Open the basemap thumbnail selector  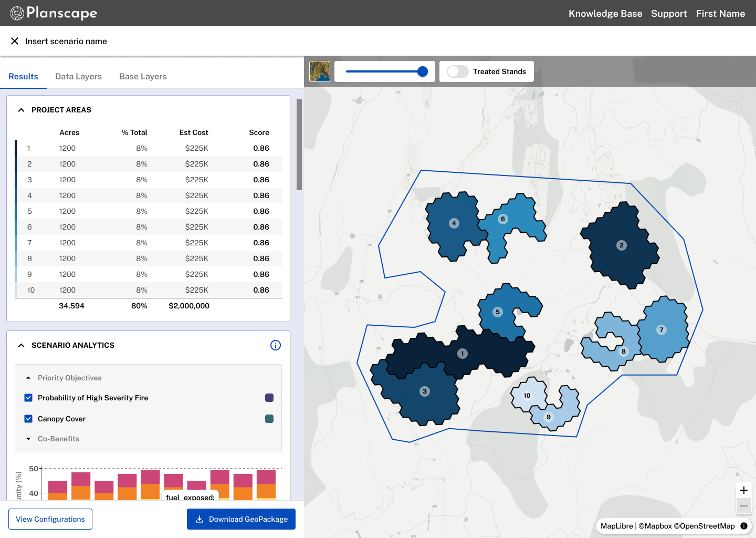pos(320,71)
